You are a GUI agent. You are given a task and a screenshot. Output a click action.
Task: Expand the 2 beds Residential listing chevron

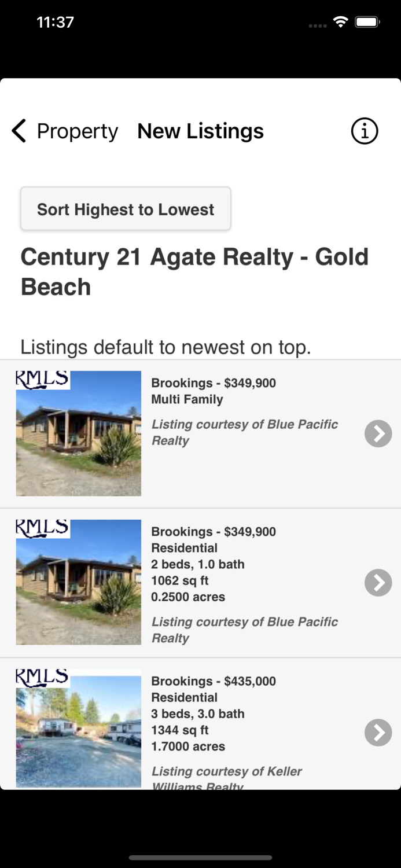click(x=378, y=583)
